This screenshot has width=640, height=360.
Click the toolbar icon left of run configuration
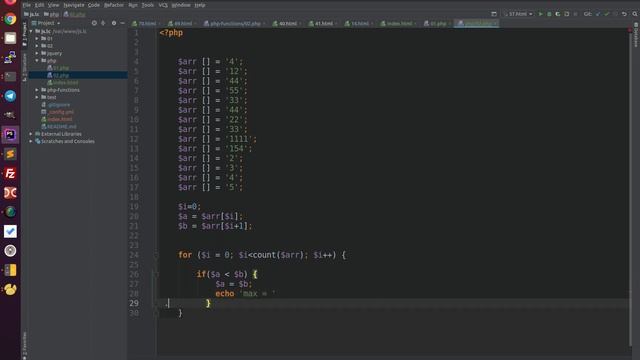click(494, 14)
